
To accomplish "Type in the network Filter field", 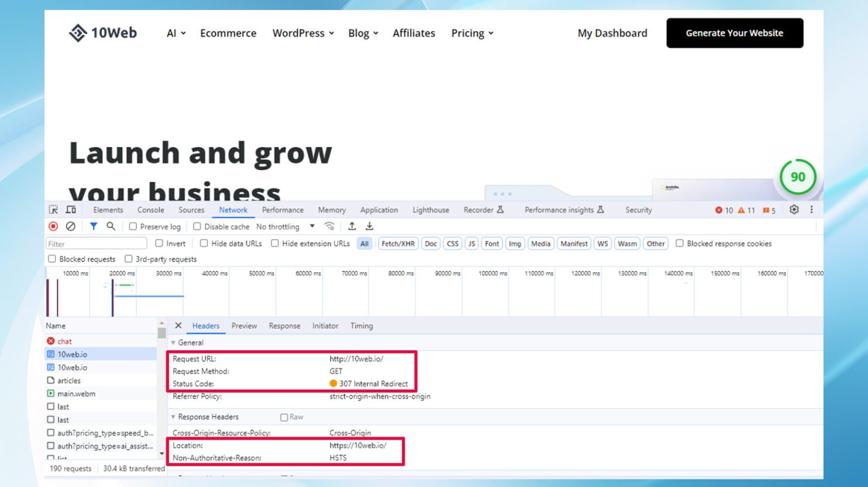I will [96, 244].
